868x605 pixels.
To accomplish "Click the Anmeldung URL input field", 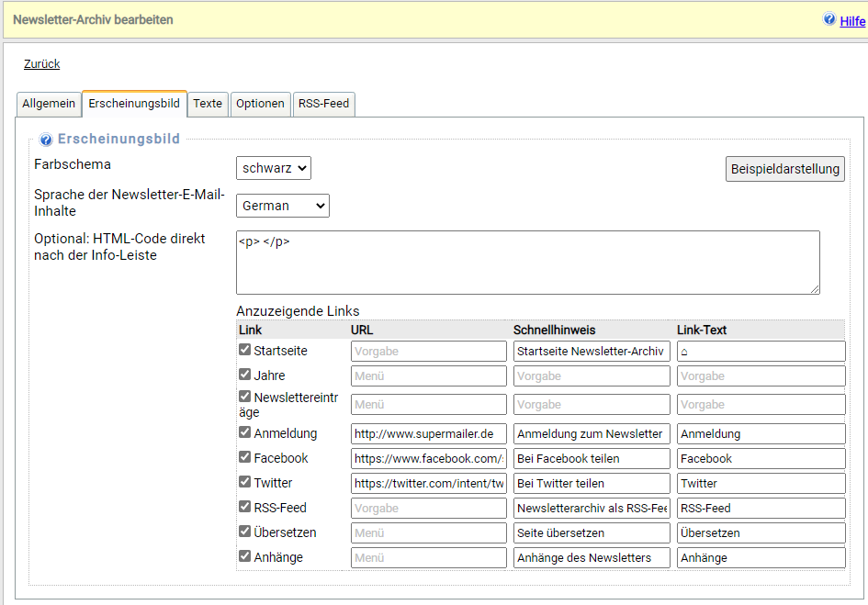I will [x=428, y=433].
